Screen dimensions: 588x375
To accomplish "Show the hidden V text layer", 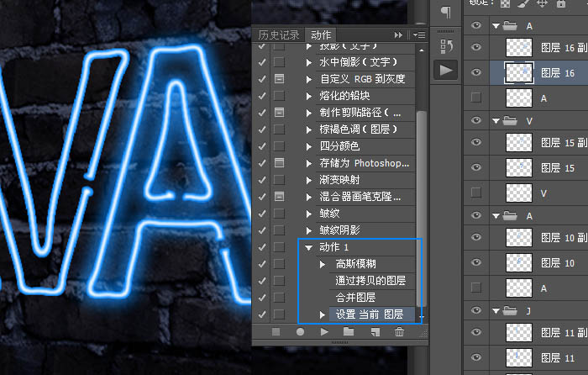I will 476,193.
